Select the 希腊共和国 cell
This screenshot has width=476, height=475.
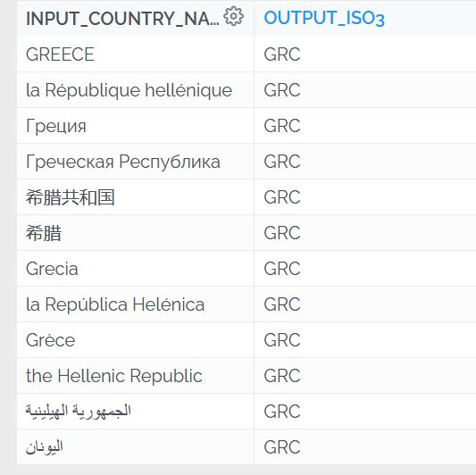coord(136,197)
